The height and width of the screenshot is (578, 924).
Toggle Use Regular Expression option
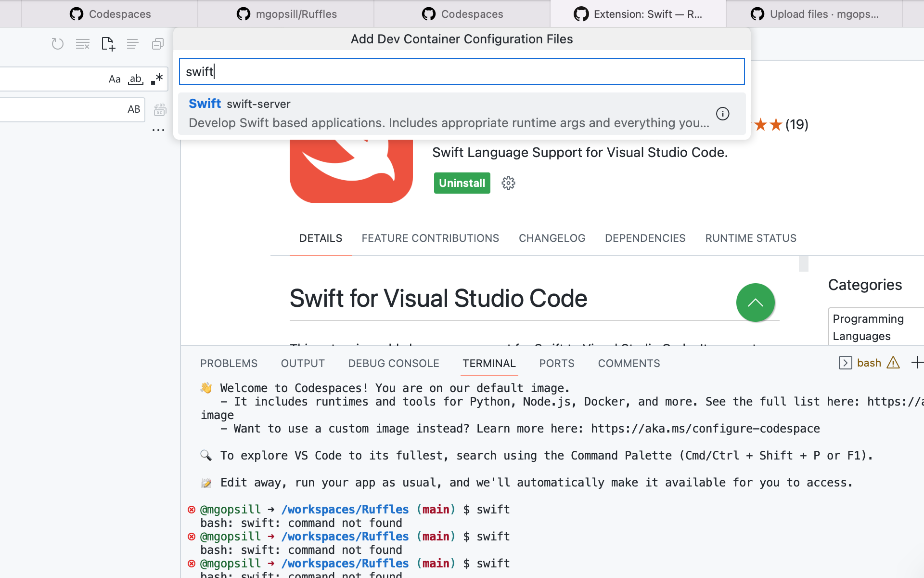click(157, 79)
